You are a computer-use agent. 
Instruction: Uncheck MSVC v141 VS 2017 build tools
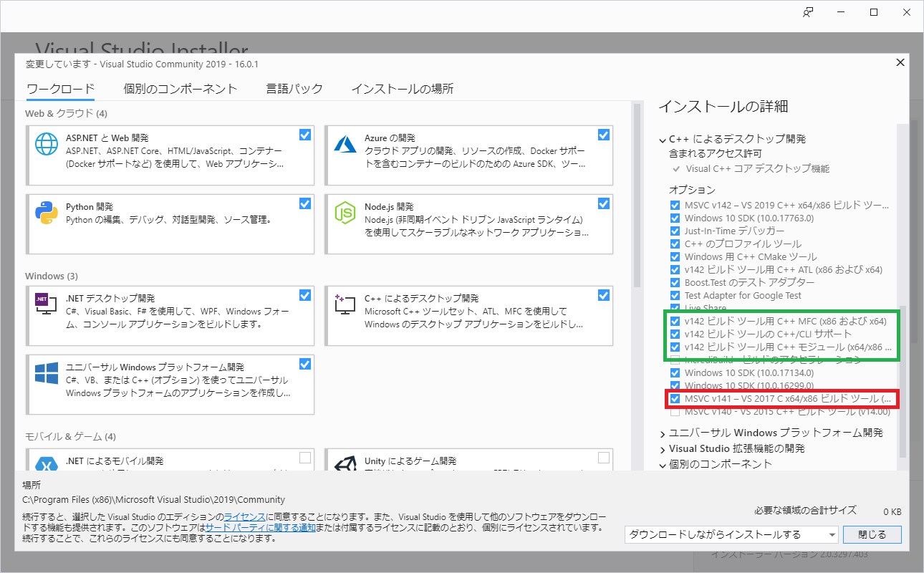point(675,398)
